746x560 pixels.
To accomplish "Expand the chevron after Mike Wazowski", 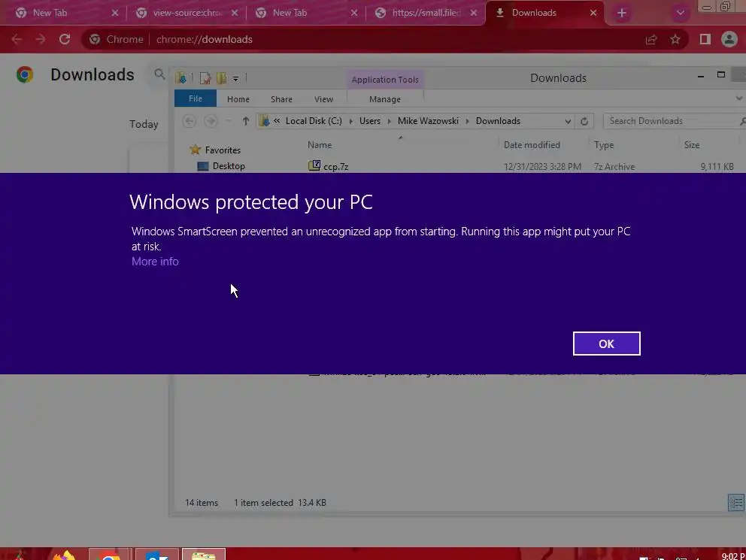I will pos(467,121).
